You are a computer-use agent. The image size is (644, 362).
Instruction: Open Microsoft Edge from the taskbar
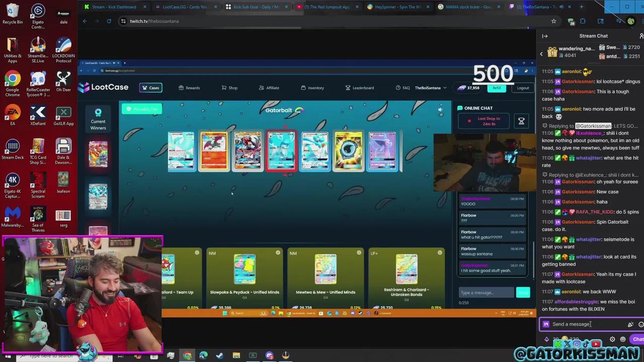[203, 356]
